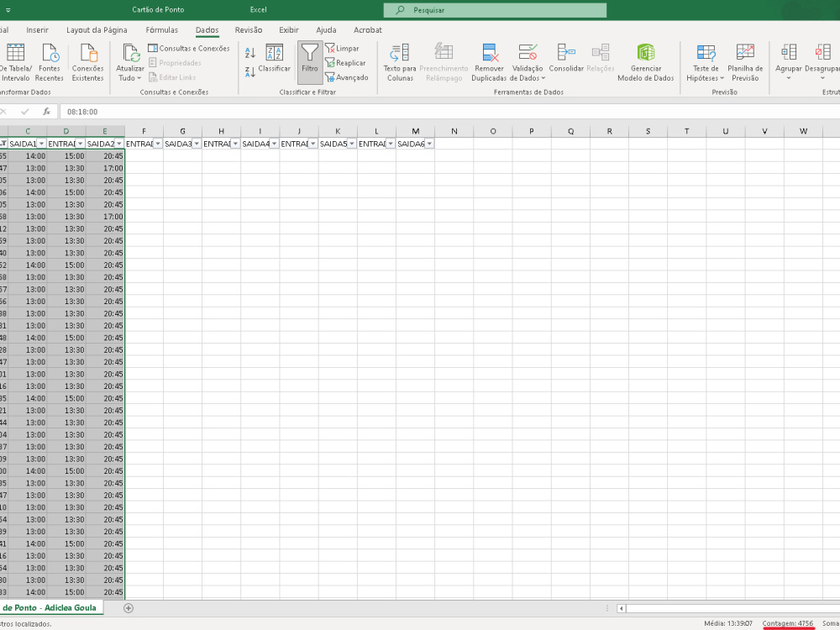
Task: Open the Fórmulas ribbon tab
Action: 162,30
